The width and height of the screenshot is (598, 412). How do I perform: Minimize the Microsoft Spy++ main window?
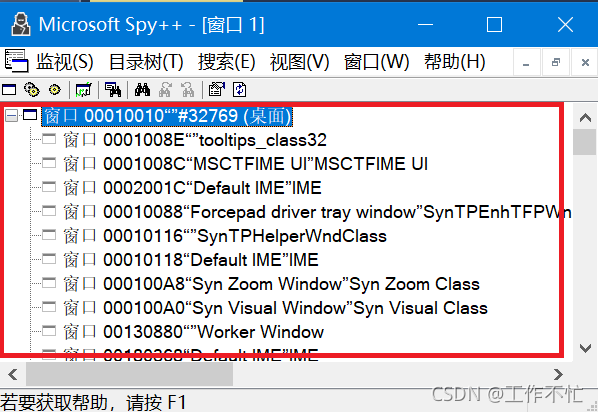(425, 25)
